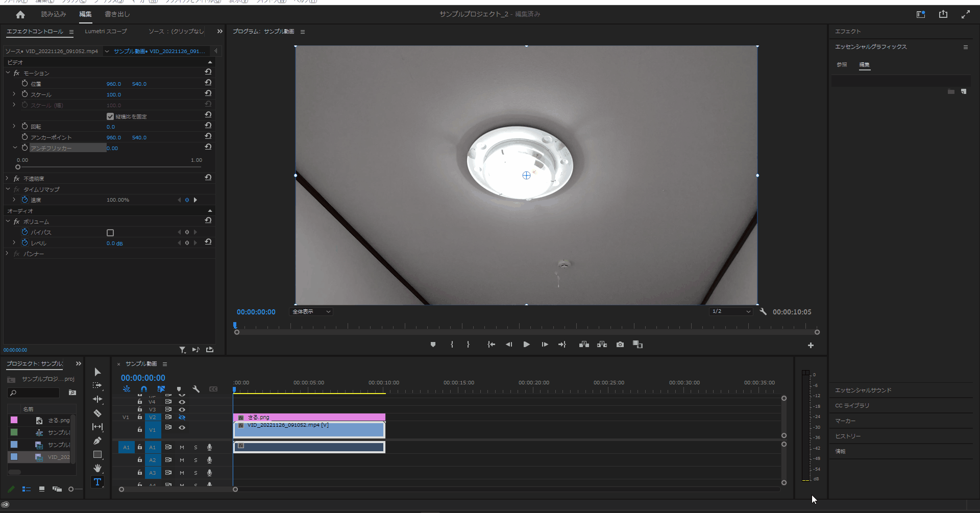The width and height of the screenshot is (980, 513).
Task: Open the 全体表示 zoom level dropdown
Action: pyautogui.click(x=311, y=311)
